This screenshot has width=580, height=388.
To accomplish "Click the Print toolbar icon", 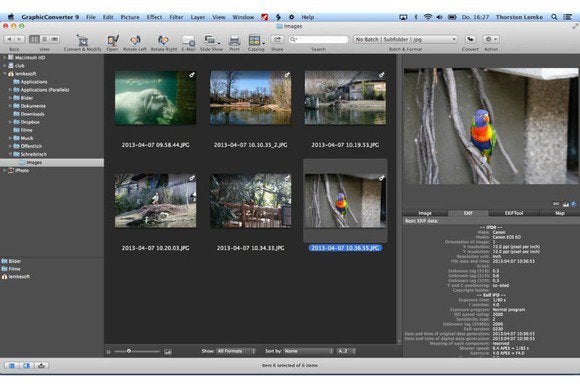I will [234, 40].
